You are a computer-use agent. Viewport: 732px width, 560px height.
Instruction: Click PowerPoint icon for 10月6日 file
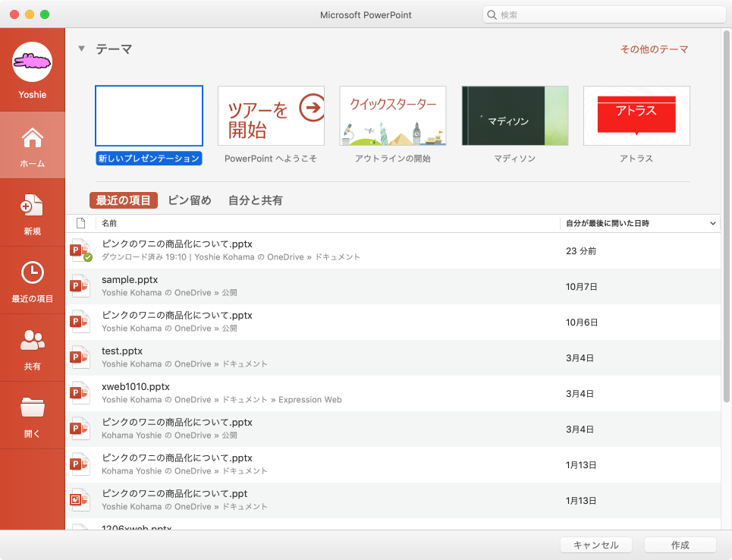coord(80,321)
